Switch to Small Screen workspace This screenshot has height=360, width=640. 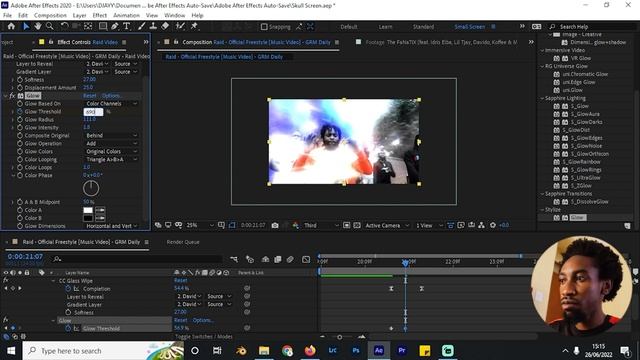tap(469, 27)
